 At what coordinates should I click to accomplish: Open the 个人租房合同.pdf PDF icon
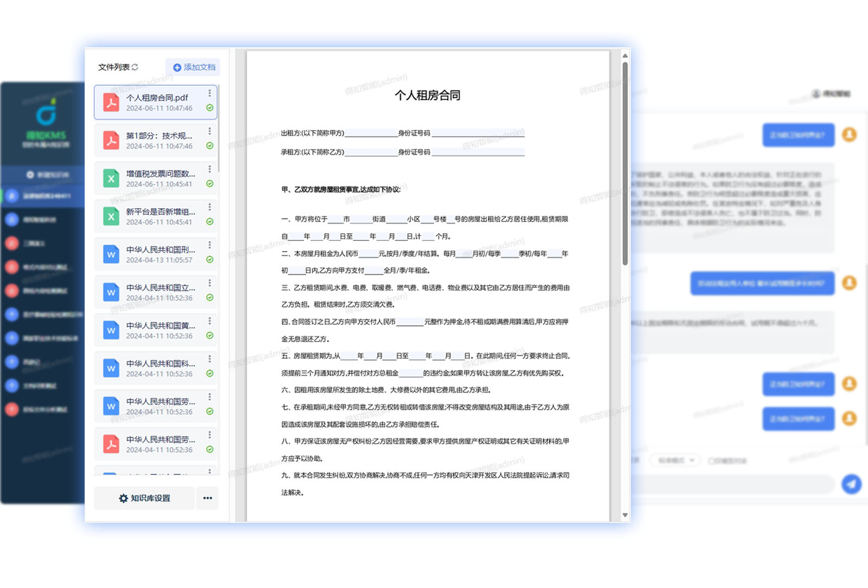pos(111,103)
